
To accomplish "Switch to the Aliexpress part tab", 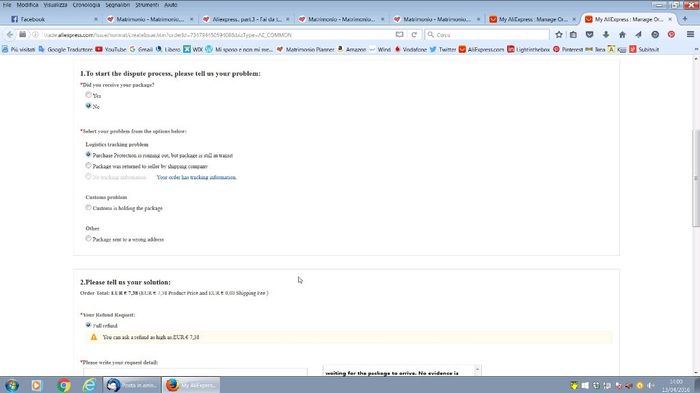I will [246, 19].
